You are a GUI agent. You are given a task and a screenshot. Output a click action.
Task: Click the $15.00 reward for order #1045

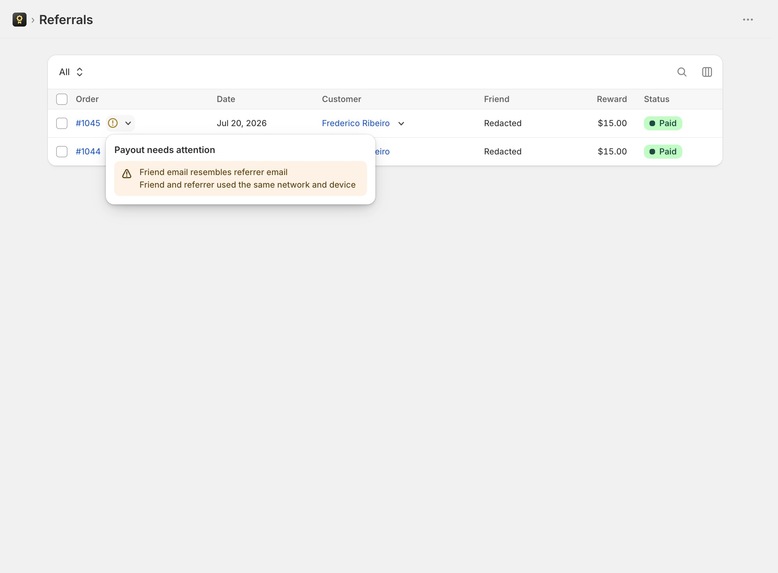click(612, 123)
